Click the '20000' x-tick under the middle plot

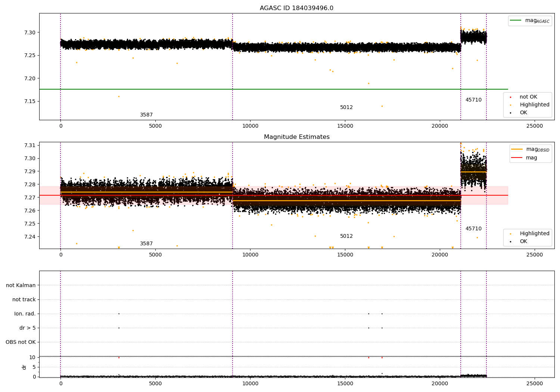click(x=440, y=255)
